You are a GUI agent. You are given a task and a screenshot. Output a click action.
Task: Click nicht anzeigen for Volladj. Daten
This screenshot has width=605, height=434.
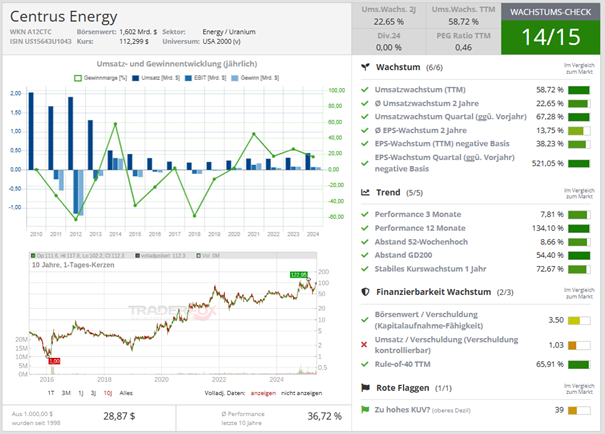pyautogui.click(x=301, y=393)
